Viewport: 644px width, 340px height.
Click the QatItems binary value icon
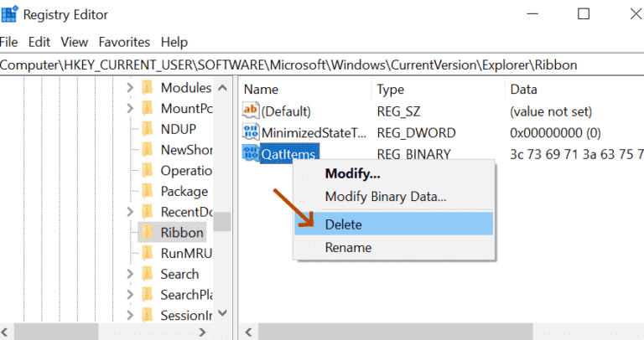tap(251, 153)
